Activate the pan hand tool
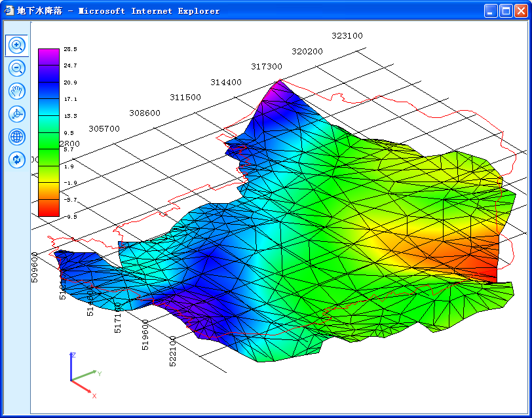532x418 pixels. click(17, 91)
